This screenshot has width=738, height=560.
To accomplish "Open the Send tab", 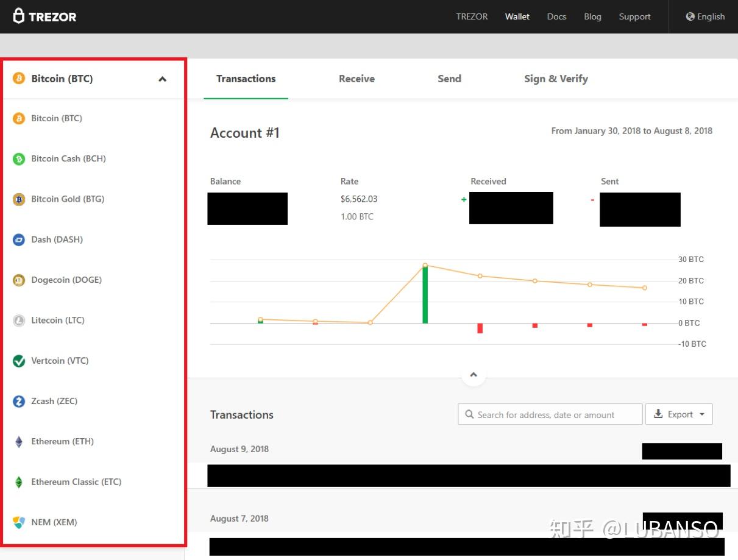I will pos(449,79).
